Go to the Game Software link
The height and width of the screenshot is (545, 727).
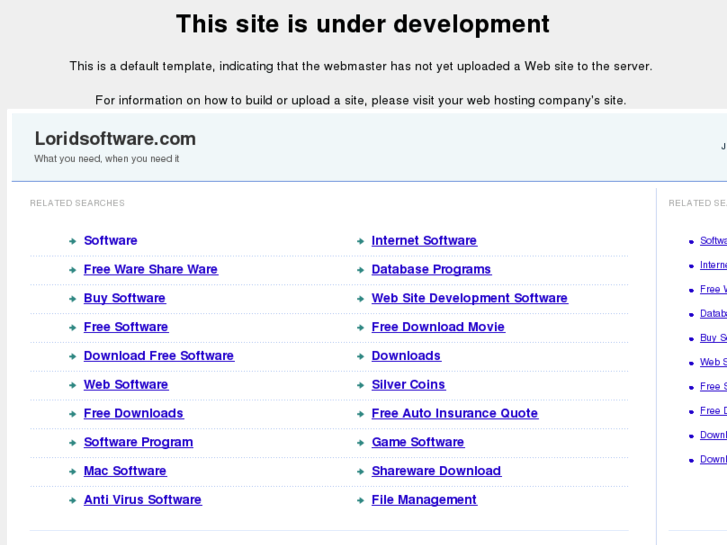(417, 442)
